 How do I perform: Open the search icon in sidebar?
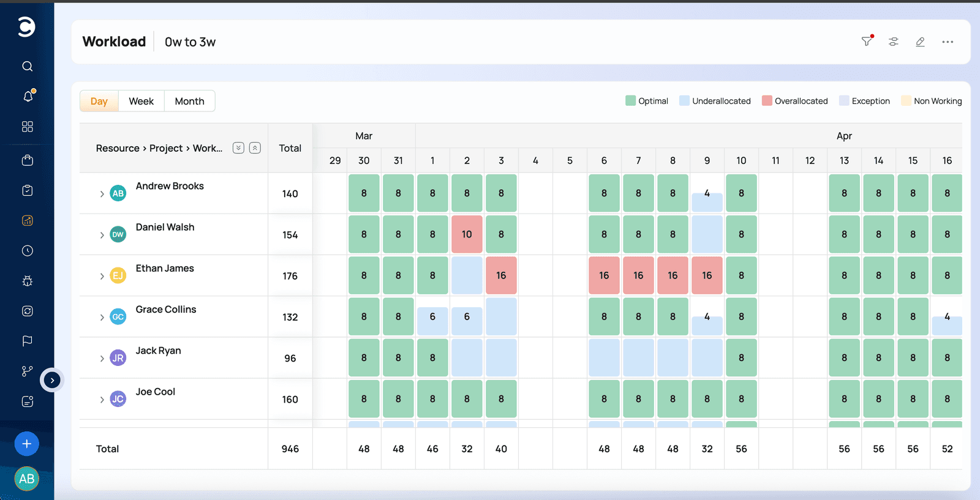[x=27, y=66]
